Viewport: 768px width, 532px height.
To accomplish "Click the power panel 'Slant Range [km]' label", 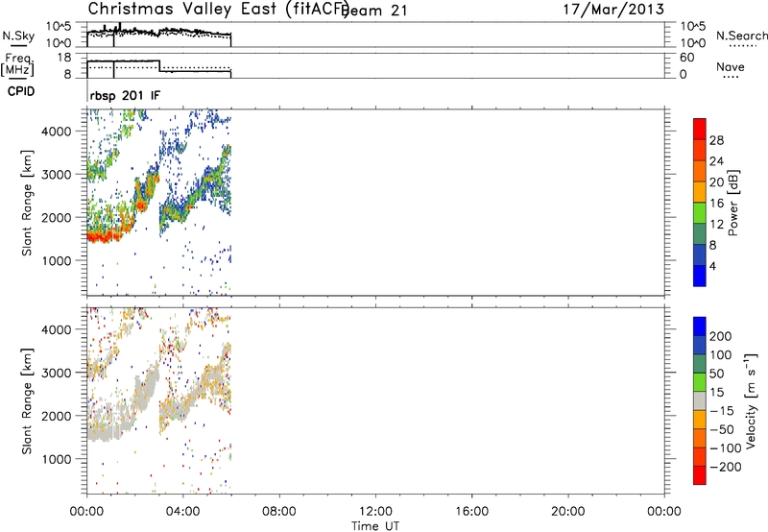I will pyautogui.click(x=27, y=203).
